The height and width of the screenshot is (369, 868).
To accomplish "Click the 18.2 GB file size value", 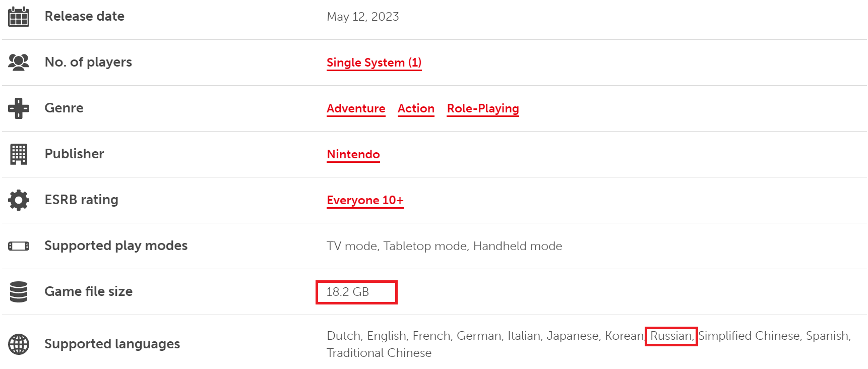I will [348, 292].
